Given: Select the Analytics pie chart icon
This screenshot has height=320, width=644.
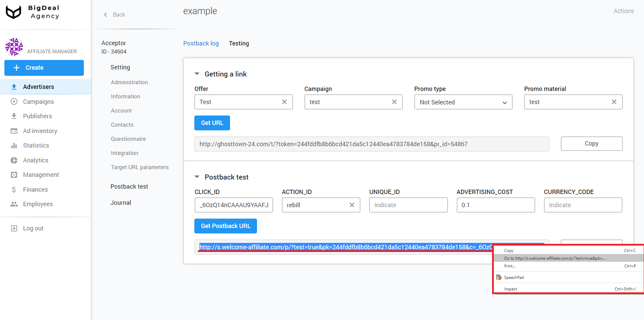Looking at the screenshot, I should pos(14,160).
